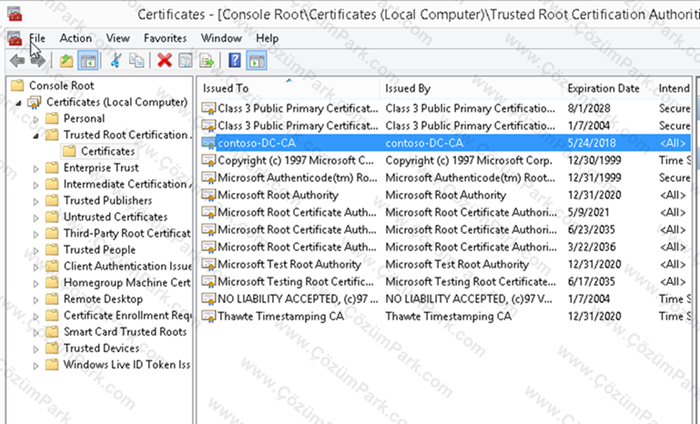Screen dimensions: 700x424
Task: Click the Personal folder icon
Action: pos(52,118)
